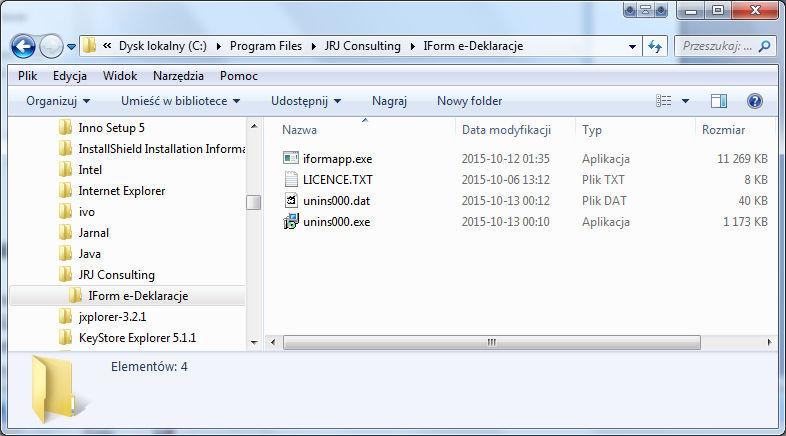The width and height of the screenshot is (786, 436).
Task: Select Internet Explorer folder in tree
Action: click(122, 191)
